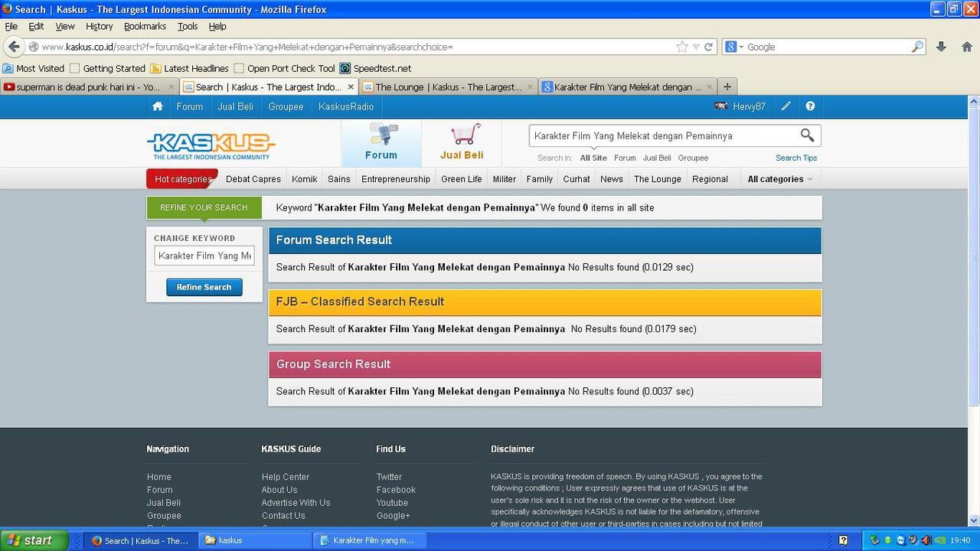
Task: Click the Kaskus home icon in top bar
Action: click(158, 106)
